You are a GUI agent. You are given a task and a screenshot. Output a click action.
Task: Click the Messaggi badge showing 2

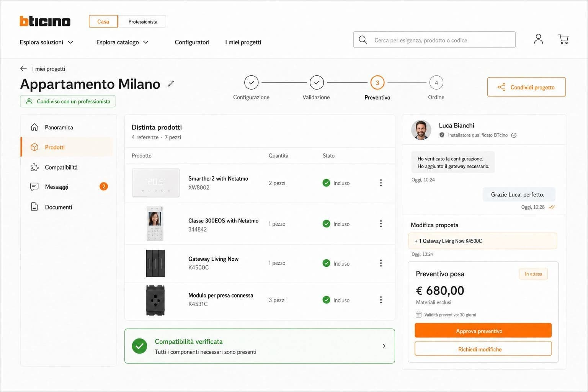click(x=104, y=186)
